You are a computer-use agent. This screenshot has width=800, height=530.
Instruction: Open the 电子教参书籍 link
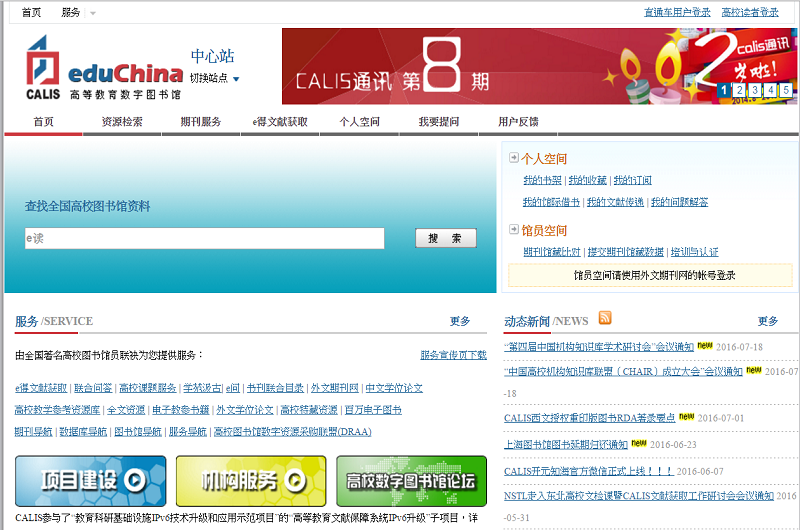181,410
